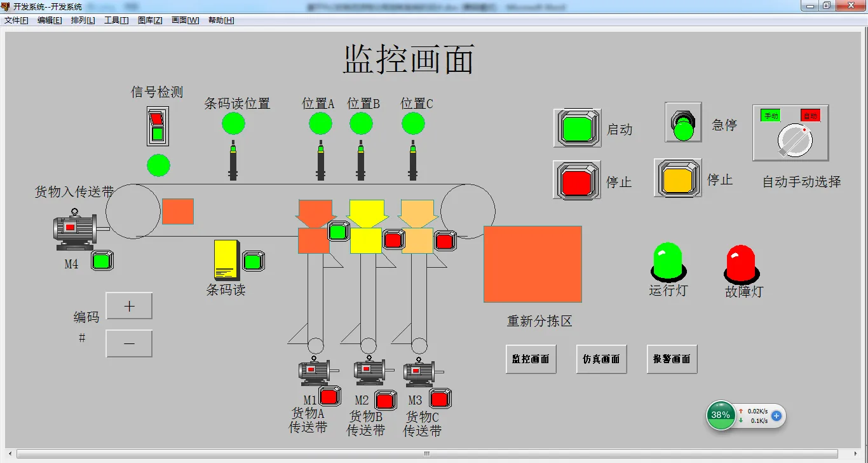Click the M4 conveyor motor icon
Image resolution: width=868 pixels, height=463 pixels.
point(75,229)
